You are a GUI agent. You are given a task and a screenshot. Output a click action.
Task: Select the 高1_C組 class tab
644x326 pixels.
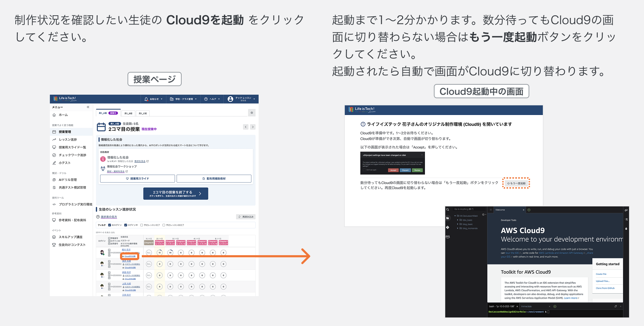tap(142, 114)
